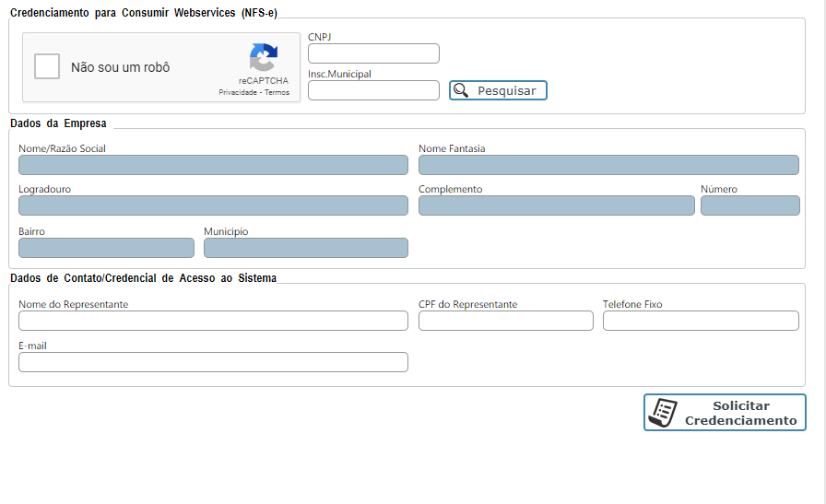Select the Bairro field
The height and width of the screenshot is (504, 826).
[x=106, y=248]
